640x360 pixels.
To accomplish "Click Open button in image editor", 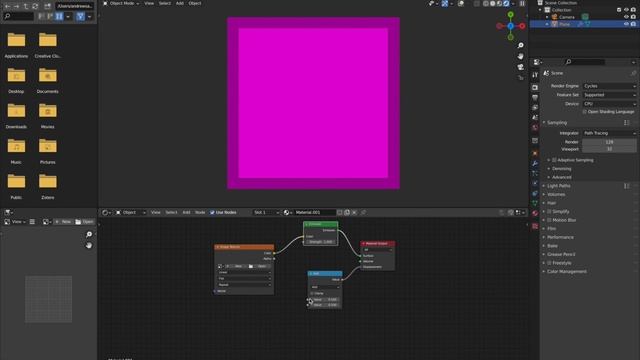I will coord(84,222).
